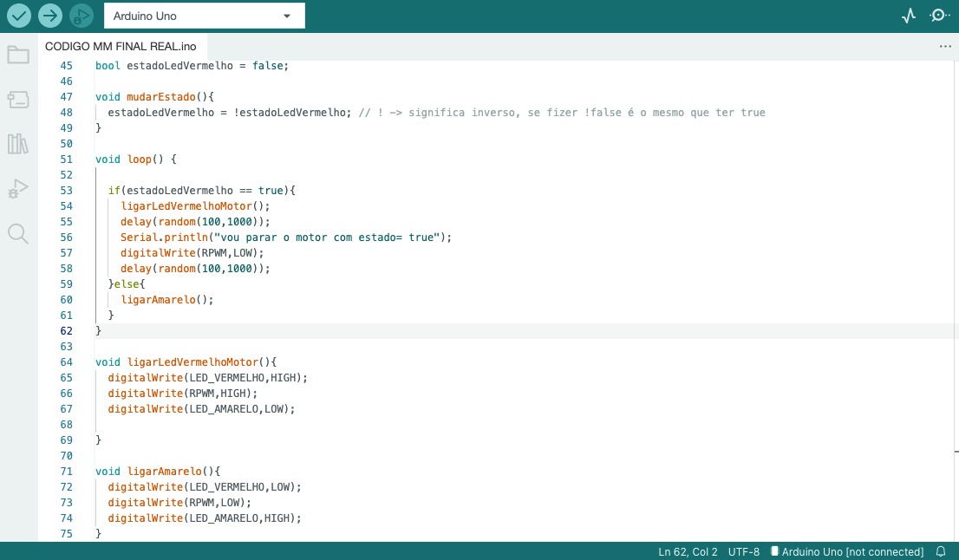This screenshot has height=560, width=959.
Task: Click the notifications bell in status bar
Action: click(x=941, y=551)
